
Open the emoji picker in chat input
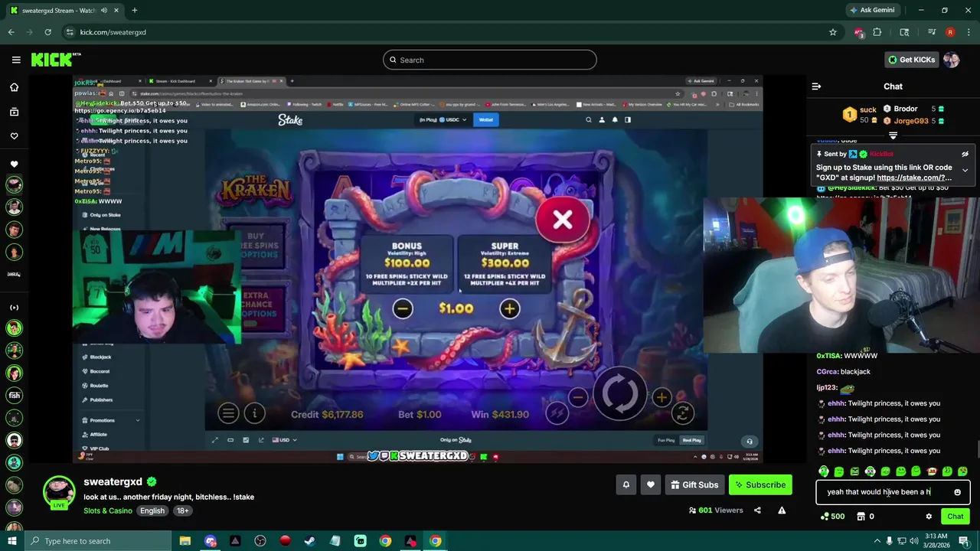click(957, 493)
